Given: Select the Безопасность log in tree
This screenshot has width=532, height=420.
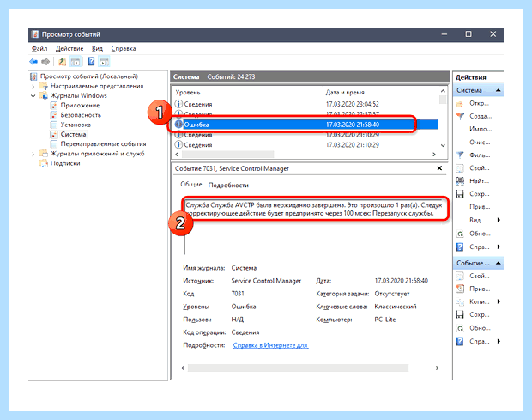Looking at the screenshot, I should (x=81, y=115).
